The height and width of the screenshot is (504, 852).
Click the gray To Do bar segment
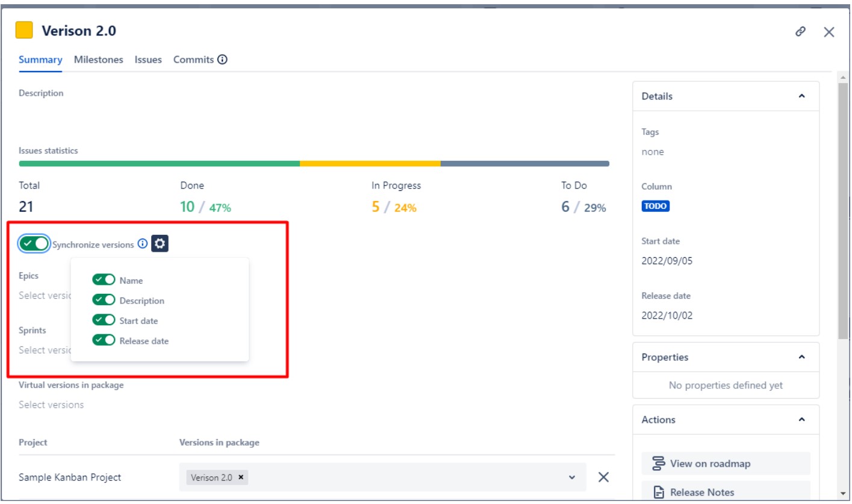[x=525, y=164]
